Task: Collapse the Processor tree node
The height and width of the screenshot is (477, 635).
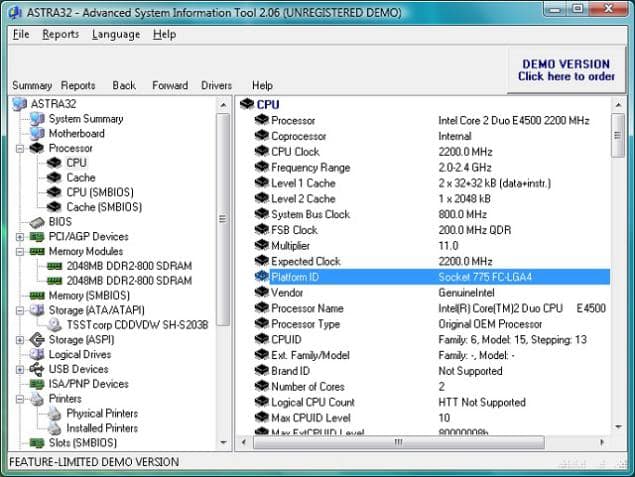Action: (x=20, y=148)
